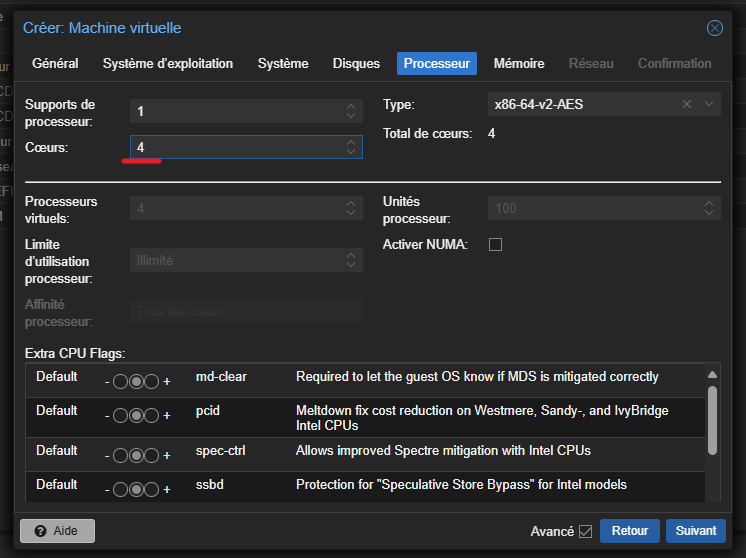
Task: Decrease Unités processeur with down arrow
Action: click(x=708, y=213)
